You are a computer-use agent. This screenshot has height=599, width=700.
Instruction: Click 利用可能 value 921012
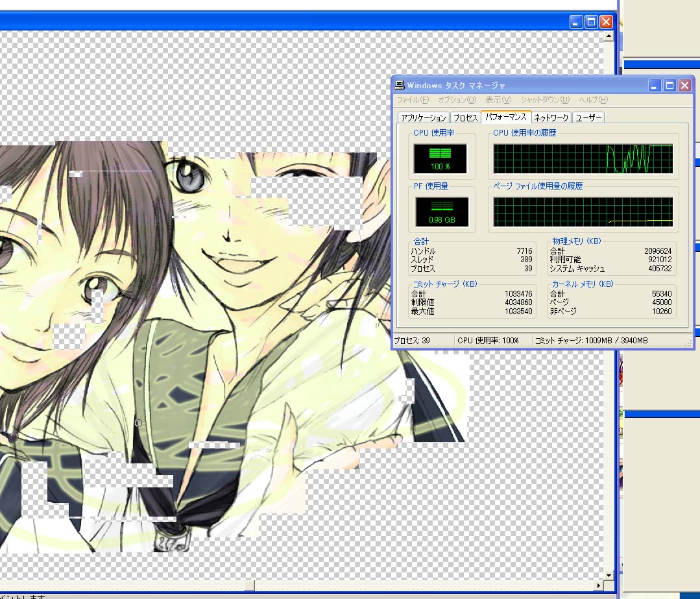coord(660,260)
